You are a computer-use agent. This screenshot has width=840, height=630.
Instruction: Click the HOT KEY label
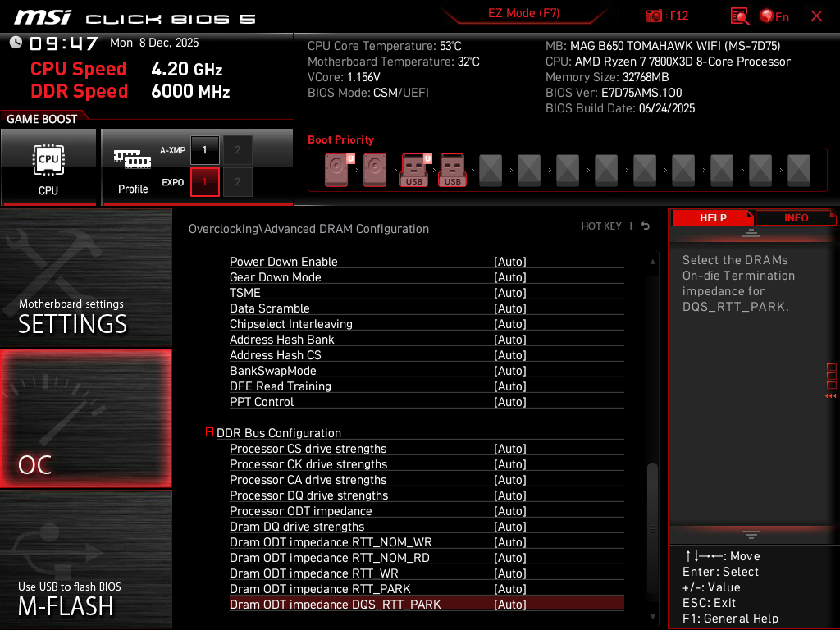tap(601, 226)
